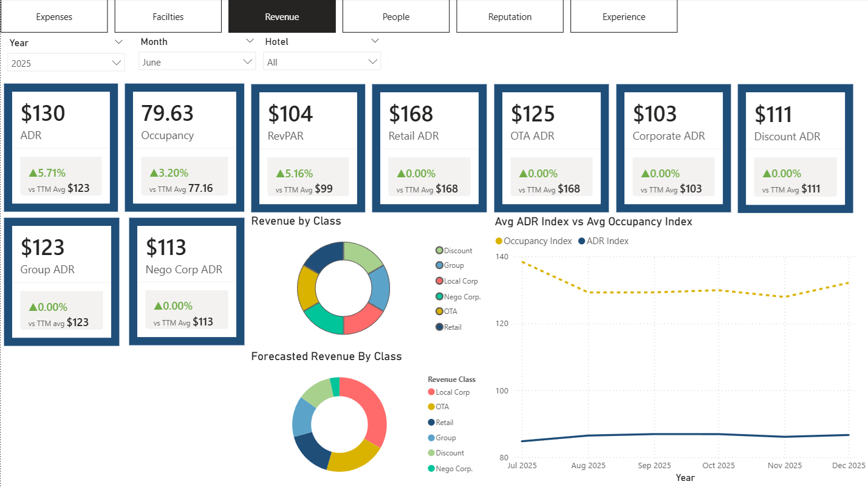Click the Nego Corp. legend swatch in Revenue by Class

(x=439, y=296)
